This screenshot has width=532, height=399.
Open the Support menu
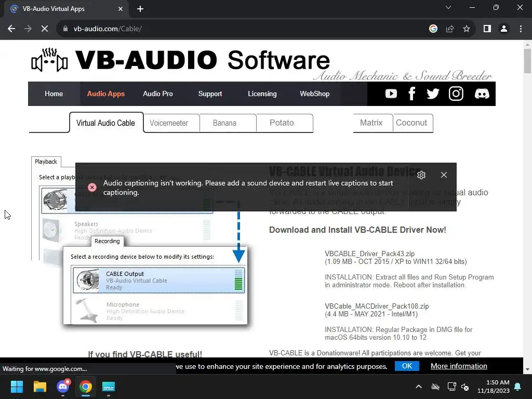click(x=210, y=94)
